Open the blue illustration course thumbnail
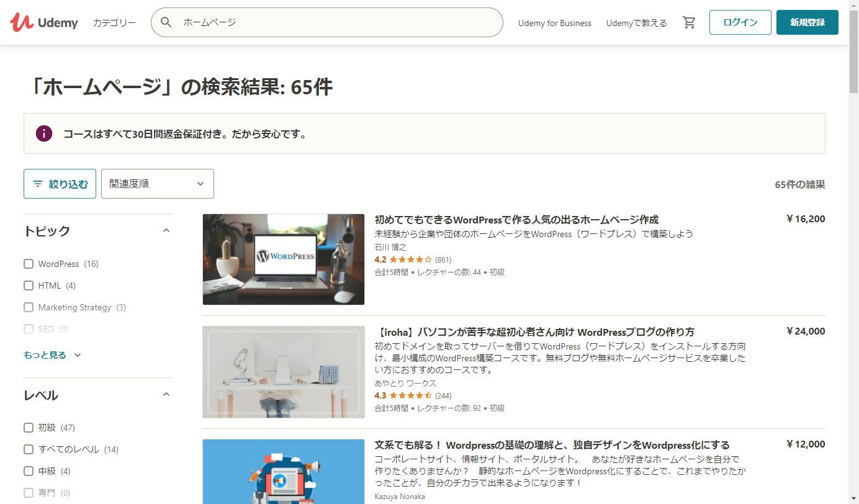This screenshot has width=859, height=504. pyautogui.click(x=284, y=472)
